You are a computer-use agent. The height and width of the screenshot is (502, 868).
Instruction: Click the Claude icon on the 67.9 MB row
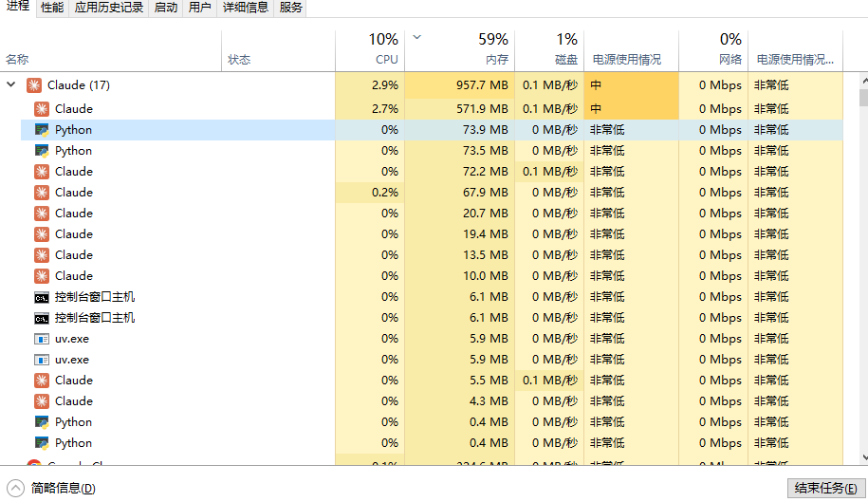click(42, 192)
